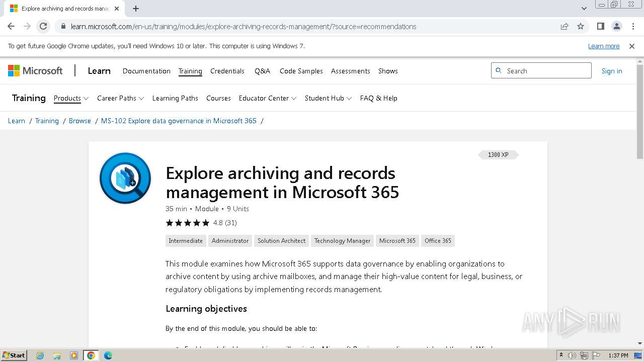Open the Assessments menu item
This screenshot has width=644, height=362.
(x=351, y=71)
